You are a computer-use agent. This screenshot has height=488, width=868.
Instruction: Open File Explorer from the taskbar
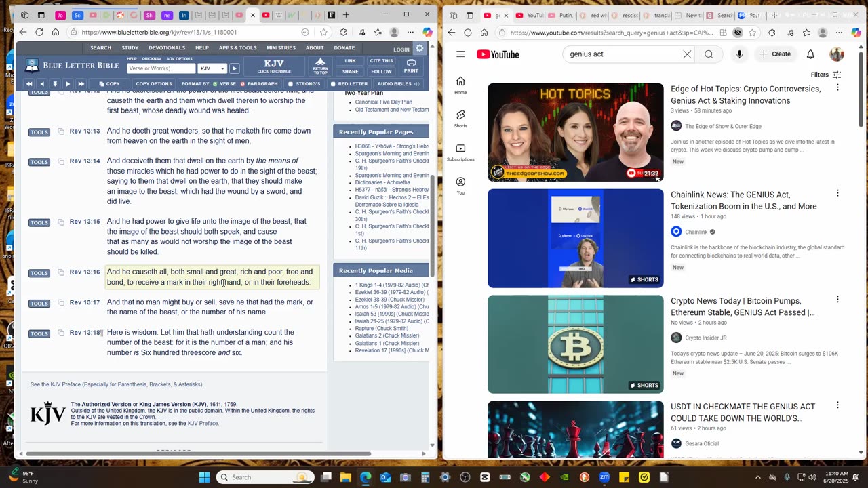point(346,477)
